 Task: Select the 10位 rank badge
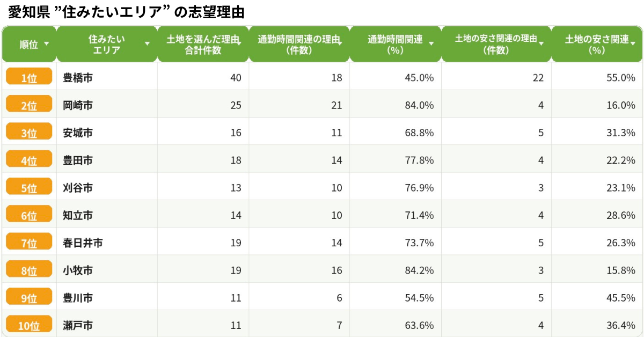(29, 325)
